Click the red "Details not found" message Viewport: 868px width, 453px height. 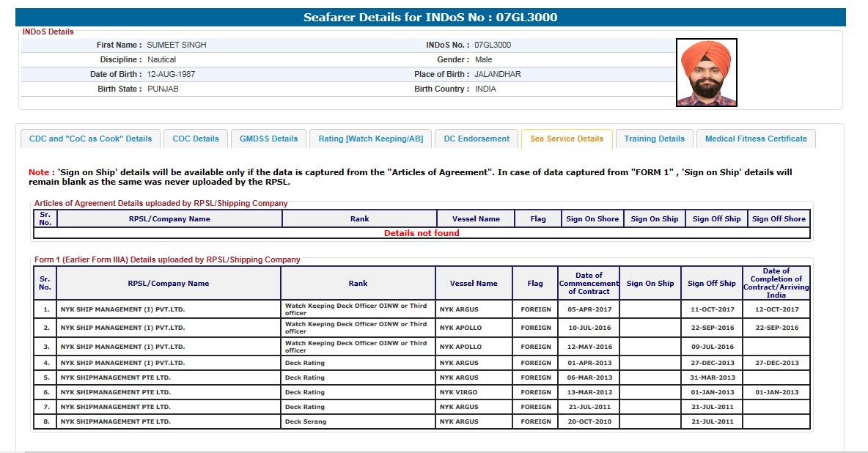[x=422, y=233]
